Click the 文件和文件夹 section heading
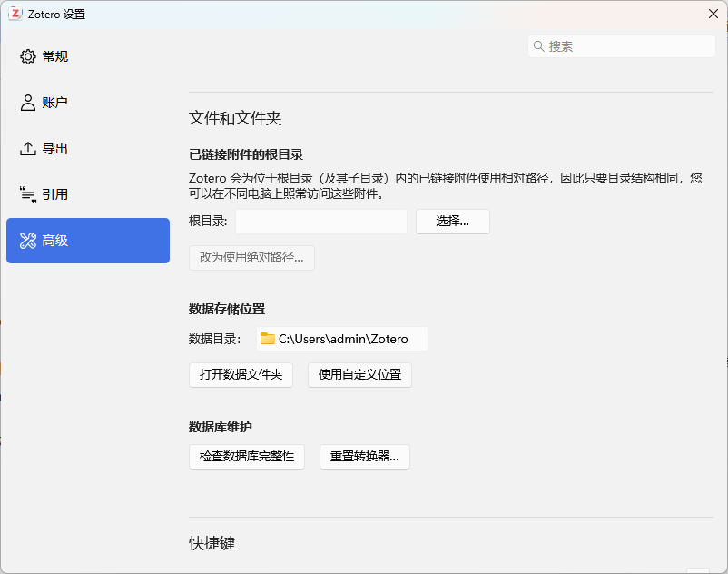The height and width of the screenshot is (574, 728). click(x=235, y=118)
